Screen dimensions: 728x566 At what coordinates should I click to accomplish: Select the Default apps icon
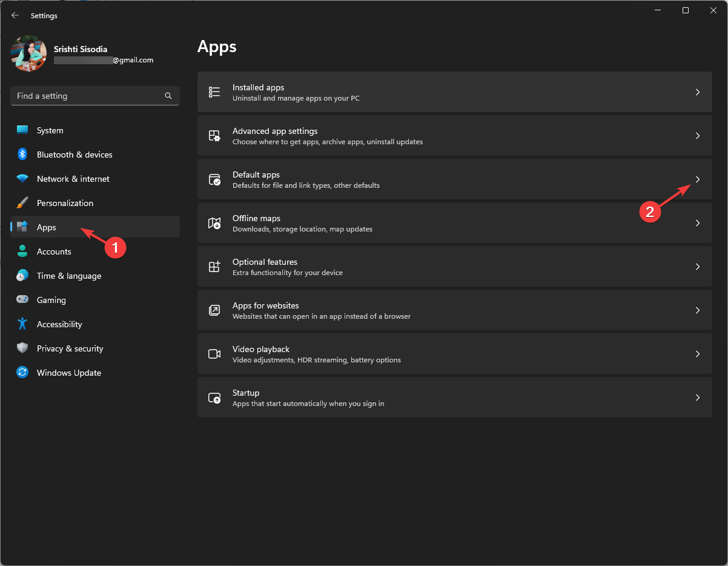[x=214, y=179]
